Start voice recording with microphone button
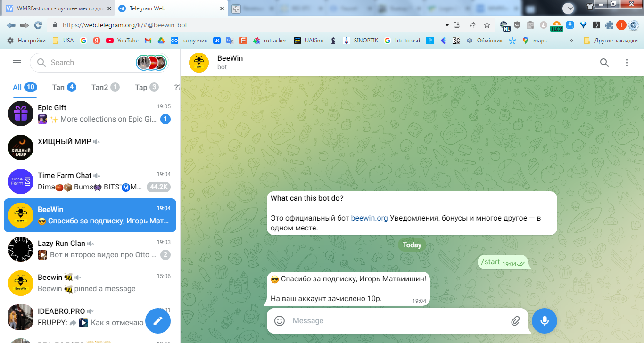Screen dimensions: 644x343 click(x=545, y=321)
